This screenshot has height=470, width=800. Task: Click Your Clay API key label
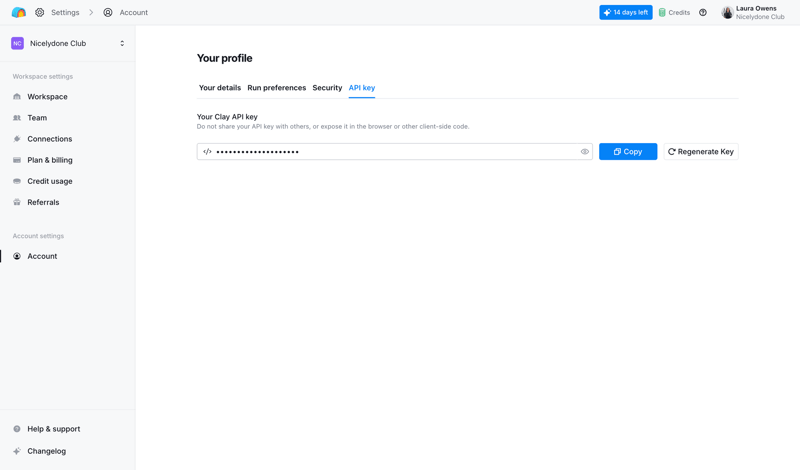pos(227,117)
